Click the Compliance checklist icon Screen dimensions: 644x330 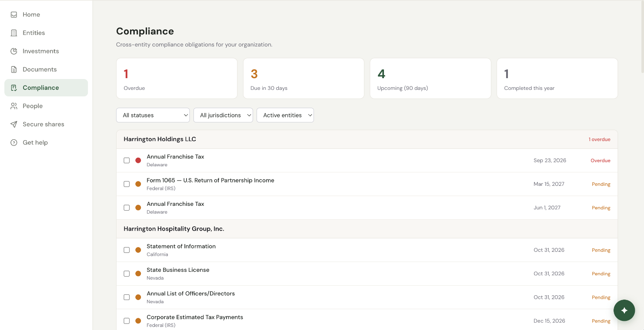[x=14, y=88]
